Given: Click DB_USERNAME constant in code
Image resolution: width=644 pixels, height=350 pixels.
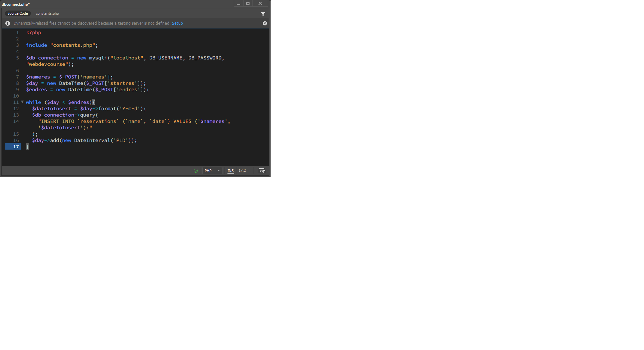Looking at the screenshot, I should (x=166, y=58).
